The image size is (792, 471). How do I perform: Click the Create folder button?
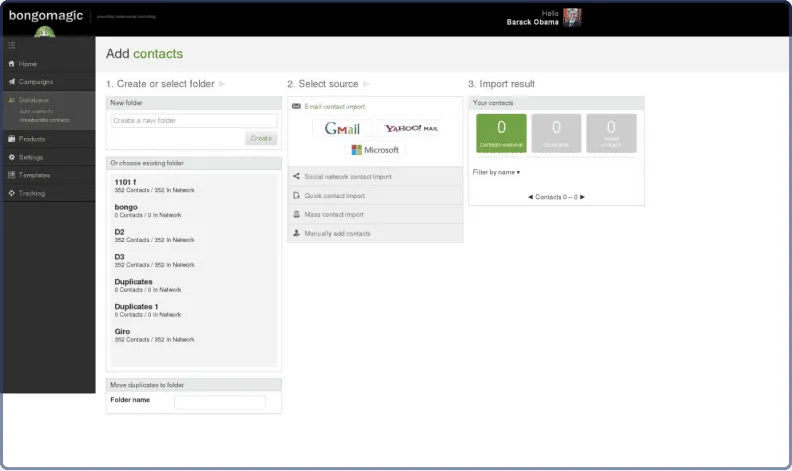click(261, 138)
